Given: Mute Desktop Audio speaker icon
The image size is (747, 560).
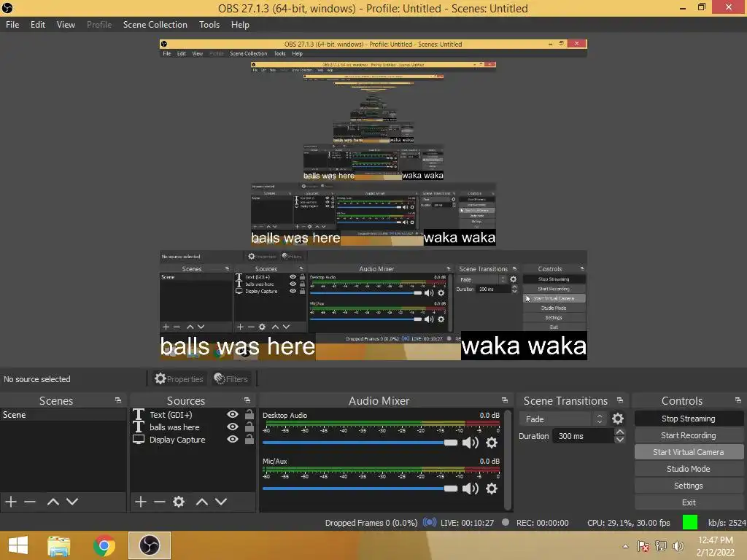Looking at the screenshot, I should coord(471,443).
